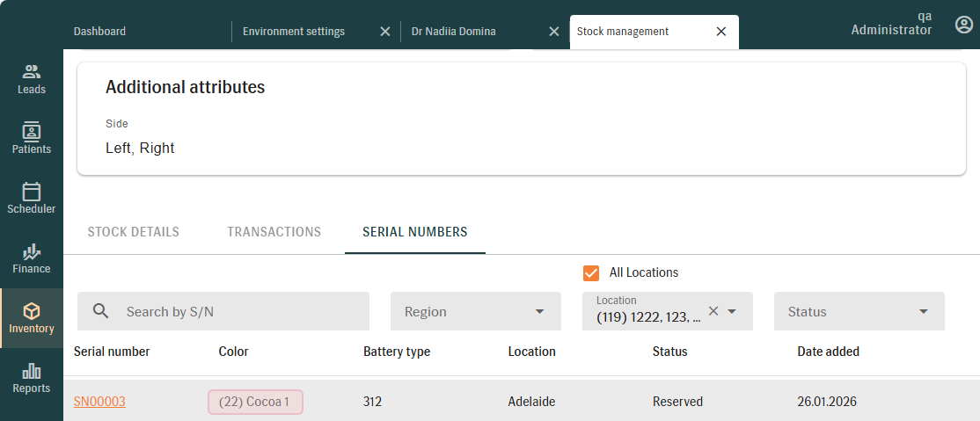Open the Reports bar chart icon
This screenshot has height=421, width=980.
pos(32,371)
